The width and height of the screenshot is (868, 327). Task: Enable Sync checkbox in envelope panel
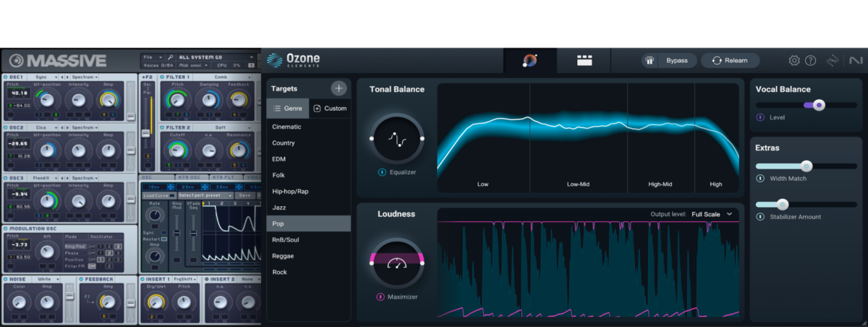click(x=163, y=232)
